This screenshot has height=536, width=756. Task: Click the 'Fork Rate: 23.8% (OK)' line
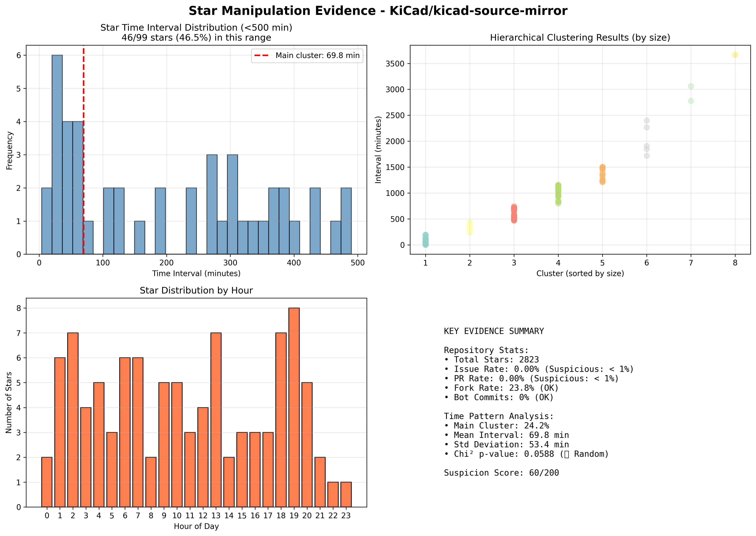click(501, 388)
